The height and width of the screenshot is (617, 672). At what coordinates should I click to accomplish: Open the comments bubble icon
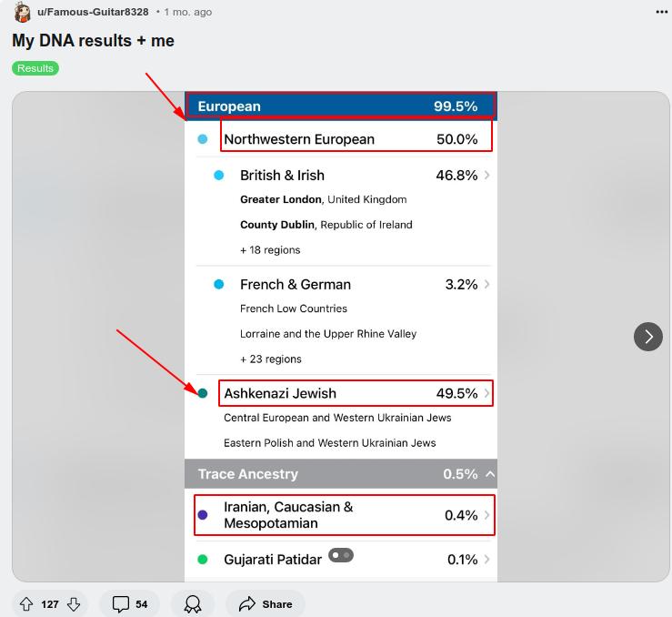(121, 604)
